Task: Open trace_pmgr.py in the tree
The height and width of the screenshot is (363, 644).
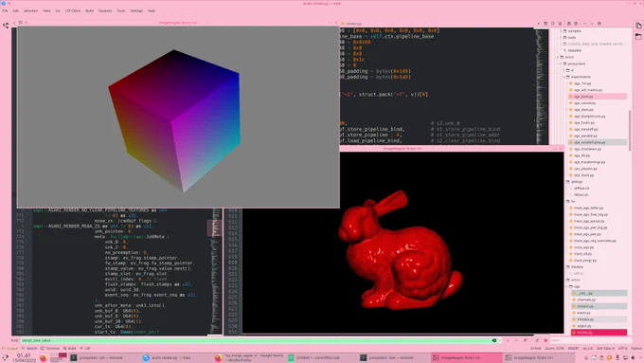Action: pyautogui.click(x=585, y=261)
